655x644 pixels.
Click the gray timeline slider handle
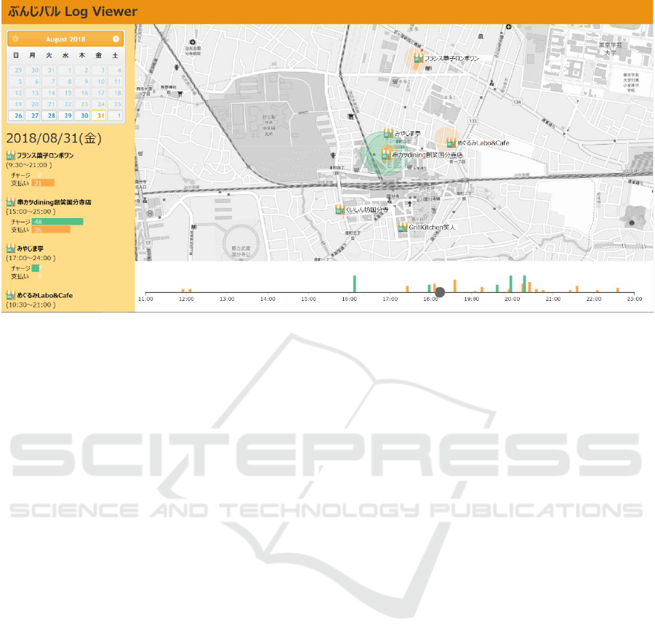tap(439, 292)
